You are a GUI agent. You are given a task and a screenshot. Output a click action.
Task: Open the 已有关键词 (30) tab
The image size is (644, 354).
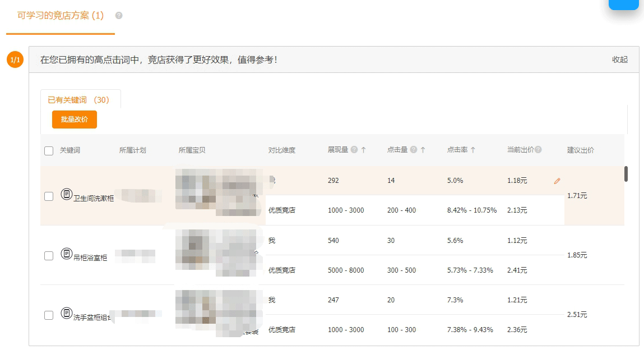tap(78, 100)
